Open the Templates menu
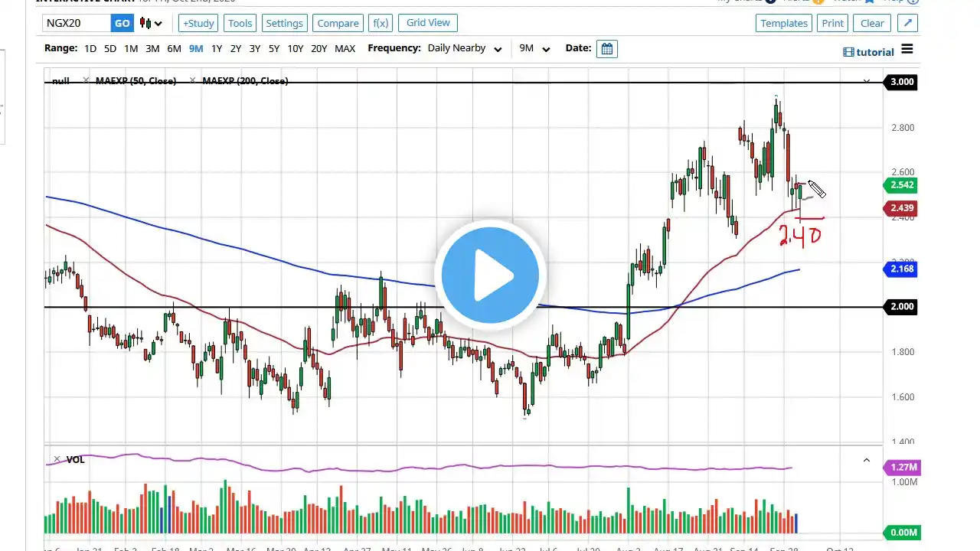The image size is (980, 551). 784,23
